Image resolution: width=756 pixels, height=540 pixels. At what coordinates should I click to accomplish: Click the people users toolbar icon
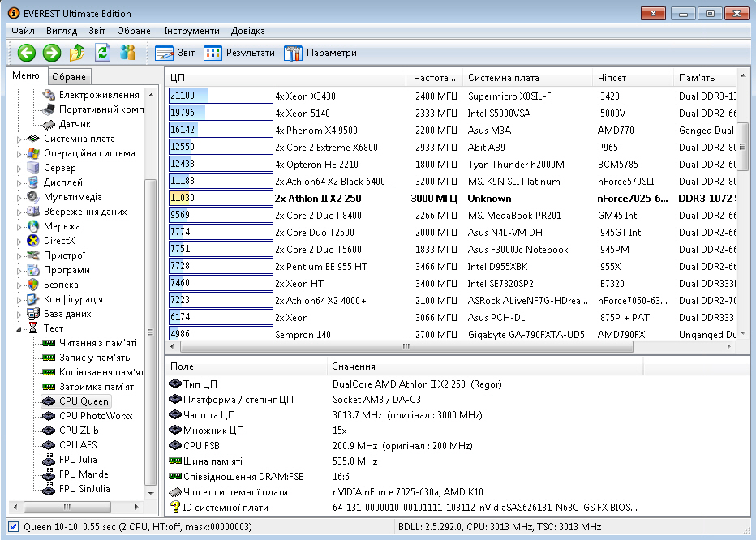pos(128,53)
